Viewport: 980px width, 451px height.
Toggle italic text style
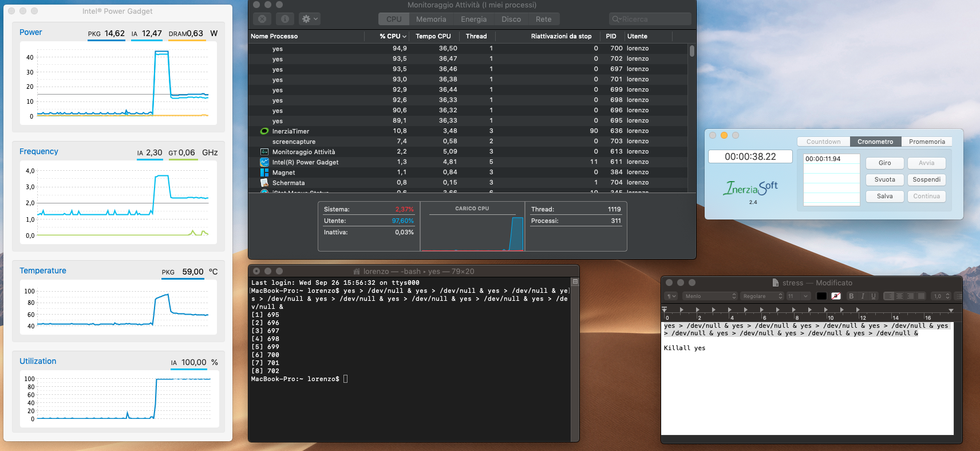pos(863,296)
